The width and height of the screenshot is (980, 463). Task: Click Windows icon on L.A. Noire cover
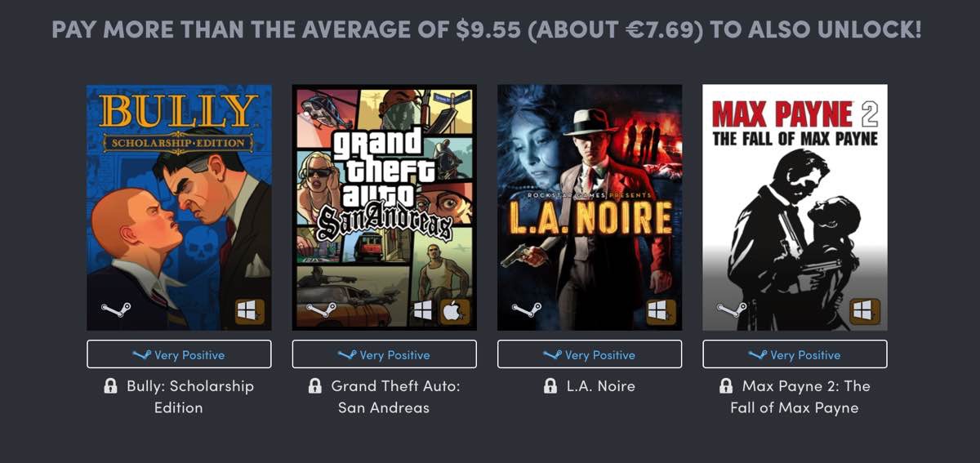point(660,311)
